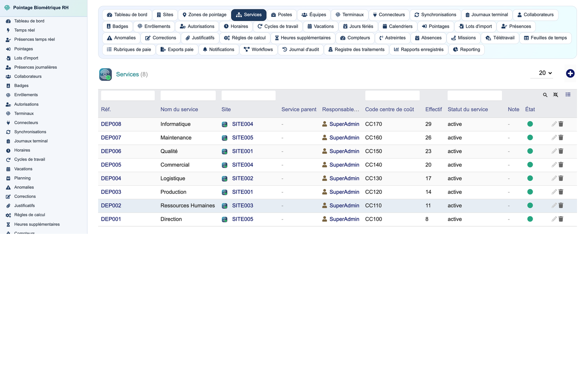Sort by Nom du service column header
The image size is (588, 367).
pos(179,109)
